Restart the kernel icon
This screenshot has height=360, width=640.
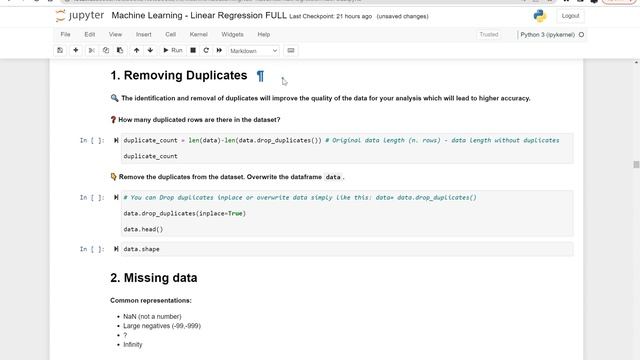pyautogui.click(x=206, y=50)
